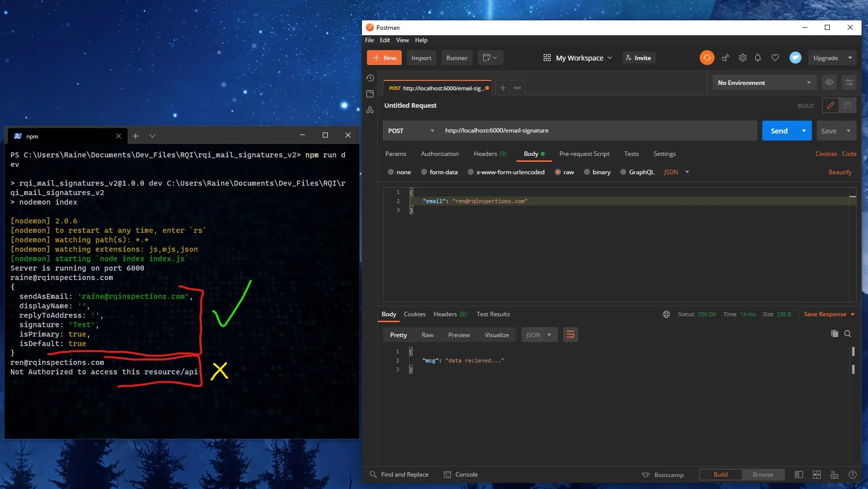Open the satellite capture requests icon
Image resolution: width=868 pixels, height=489 pixels.
[x=725, y=58]
